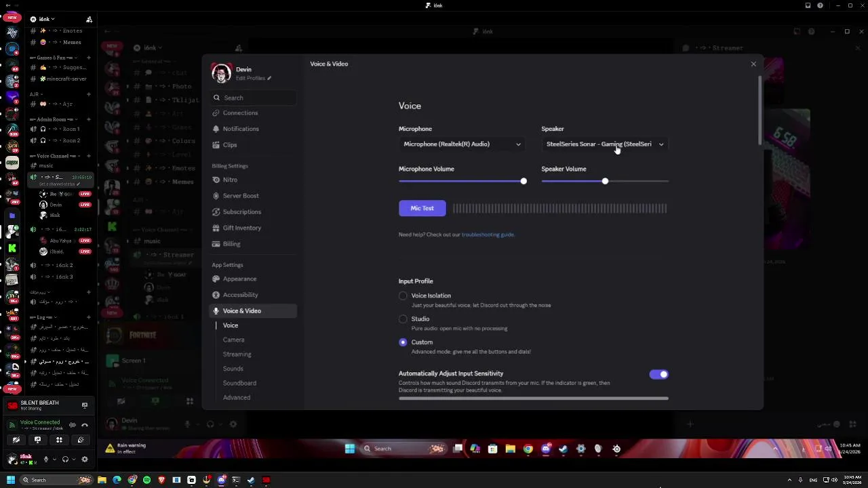Click Microphone Volume slider handle
The width and height of the screenshot is (868, 488).
coord(524,181)
